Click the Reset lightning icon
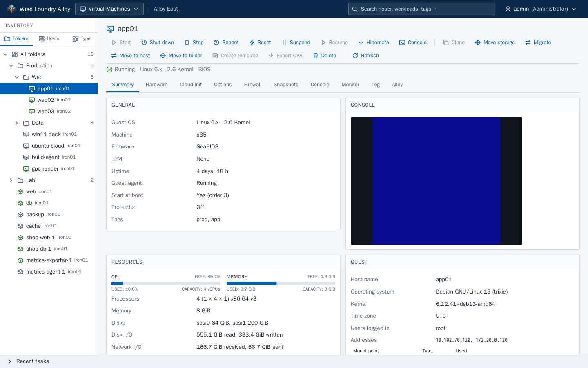Viewport: 588px width, 368px height. [x=252, y=43]
